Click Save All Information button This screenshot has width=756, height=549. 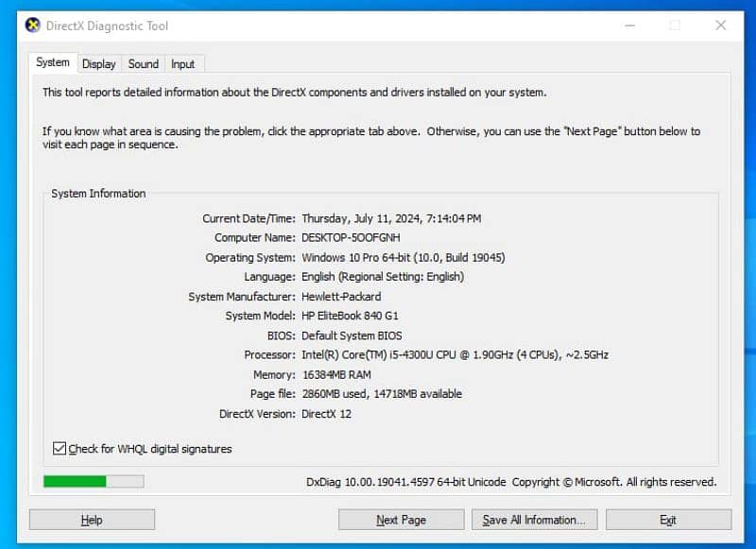(x=534, y=520)
